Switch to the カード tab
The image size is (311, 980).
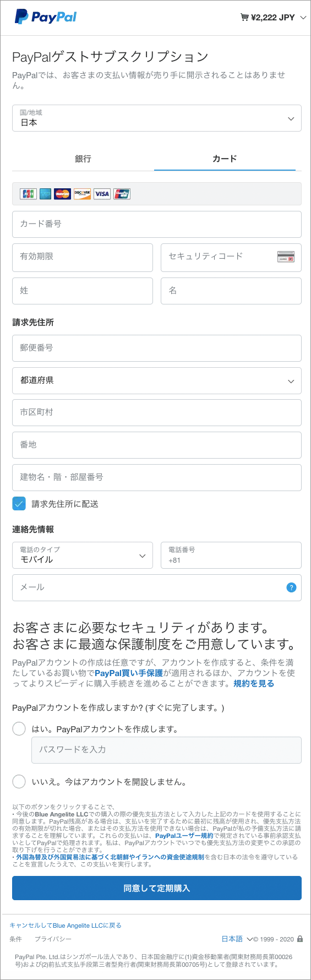point(225,159)
